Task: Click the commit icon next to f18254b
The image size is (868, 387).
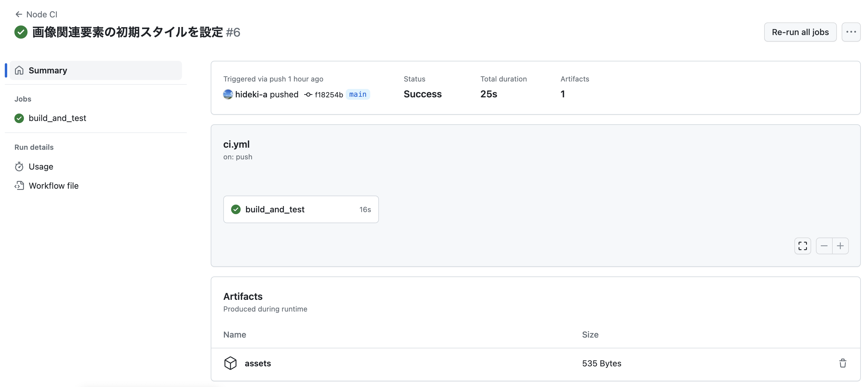Action: [308, 94]
